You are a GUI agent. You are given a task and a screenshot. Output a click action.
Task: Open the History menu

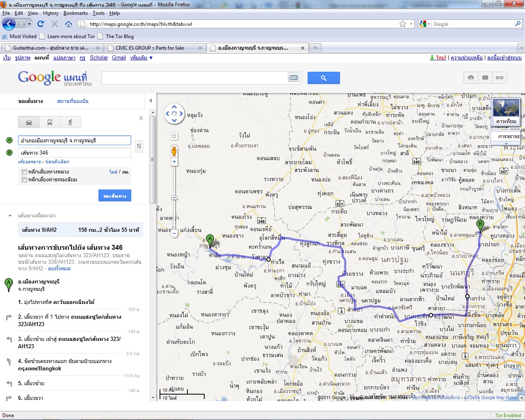pos(51,13)
